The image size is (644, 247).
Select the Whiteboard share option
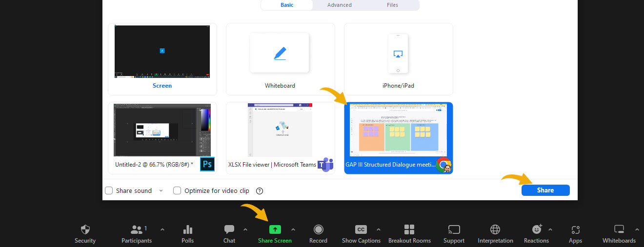click(280, 58)
